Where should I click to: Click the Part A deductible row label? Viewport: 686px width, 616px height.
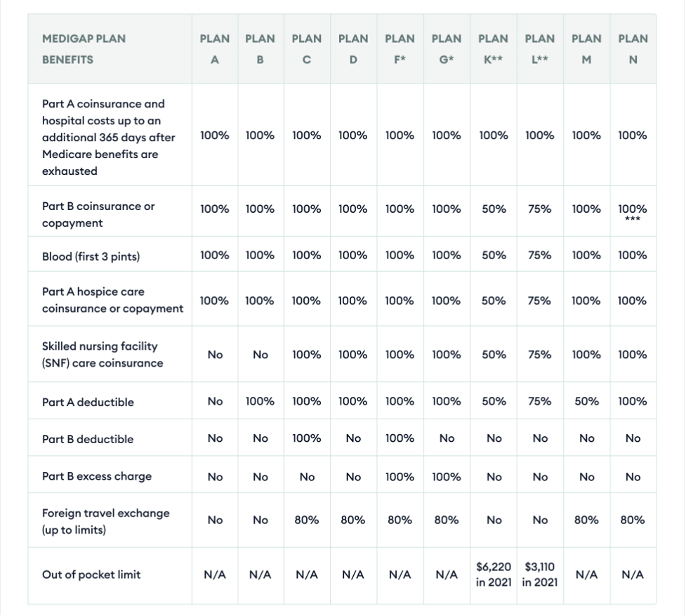pyautogui.click(x=88, y=402)
